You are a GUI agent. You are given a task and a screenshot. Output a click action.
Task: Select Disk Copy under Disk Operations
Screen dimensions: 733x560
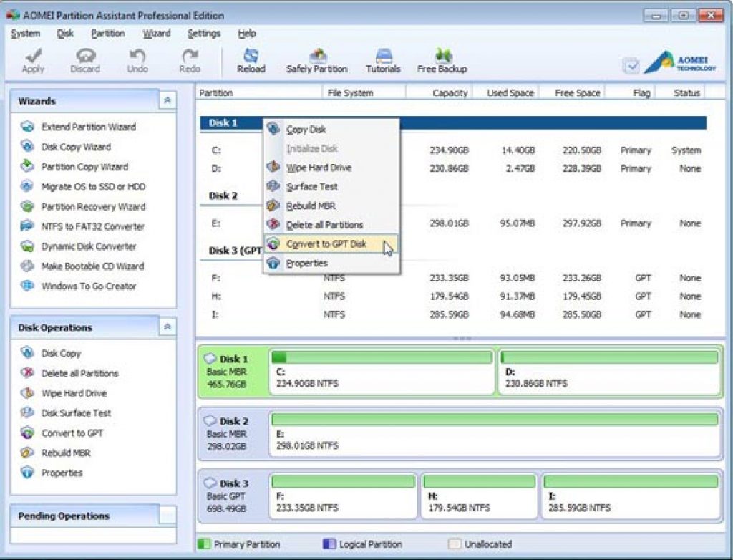[x=51, y=353]
